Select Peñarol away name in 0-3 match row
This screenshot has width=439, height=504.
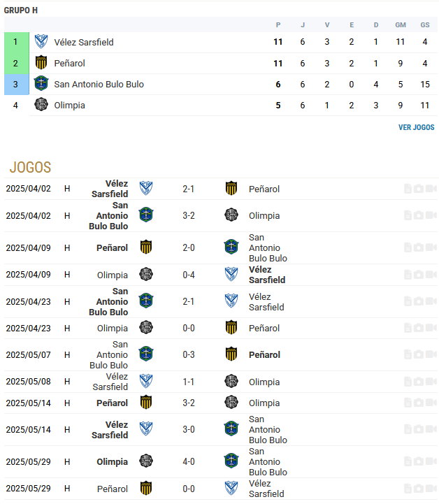264,354
